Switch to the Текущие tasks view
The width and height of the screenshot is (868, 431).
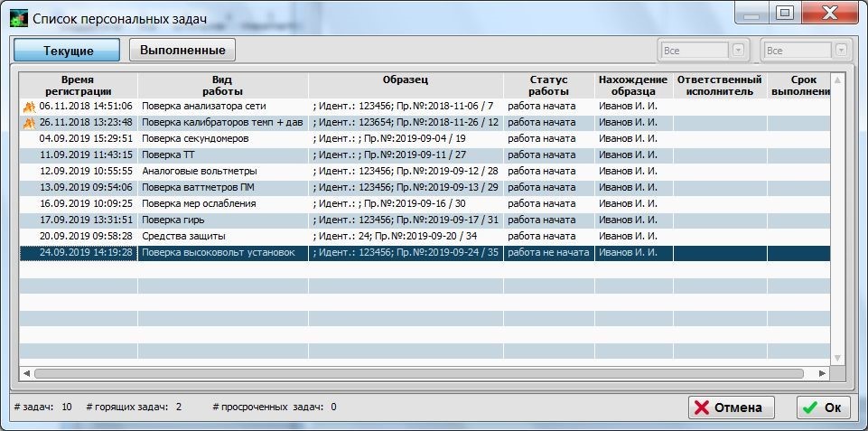69,51
